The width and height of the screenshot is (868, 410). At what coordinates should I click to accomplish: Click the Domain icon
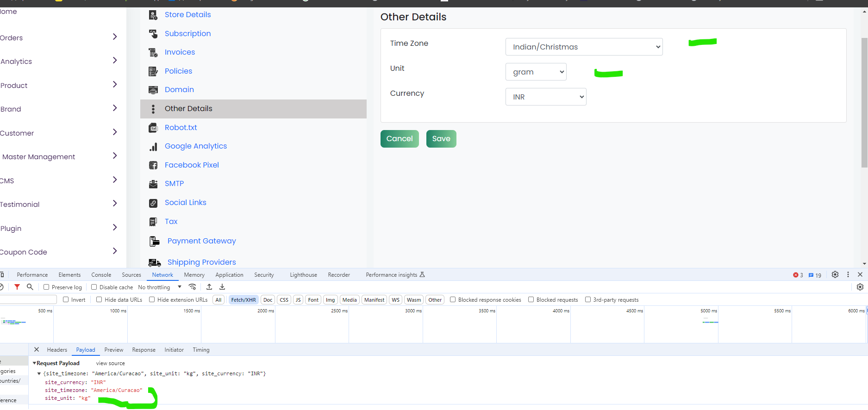coord(153,90)
